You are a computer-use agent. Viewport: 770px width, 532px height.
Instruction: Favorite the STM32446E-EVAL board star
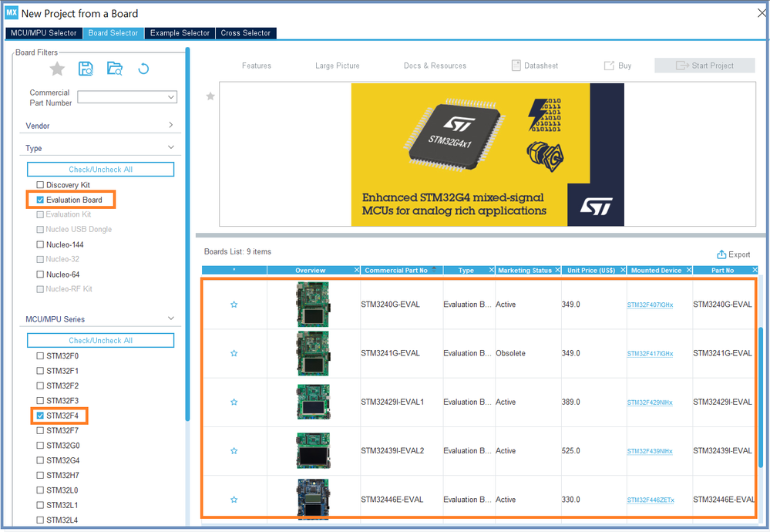pyautogui.click(x=234, y=500)
